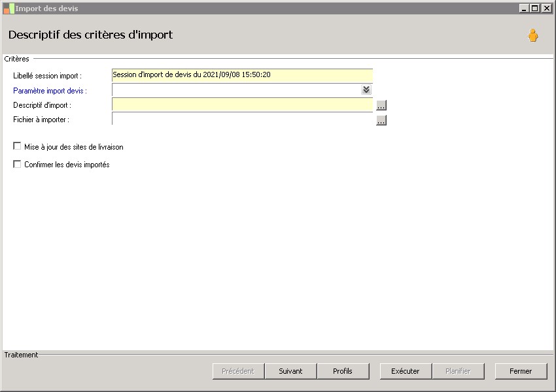The image size is (556, 392).
Task: Click the Descriptif d'import label
Action: (x=43, y=105)
